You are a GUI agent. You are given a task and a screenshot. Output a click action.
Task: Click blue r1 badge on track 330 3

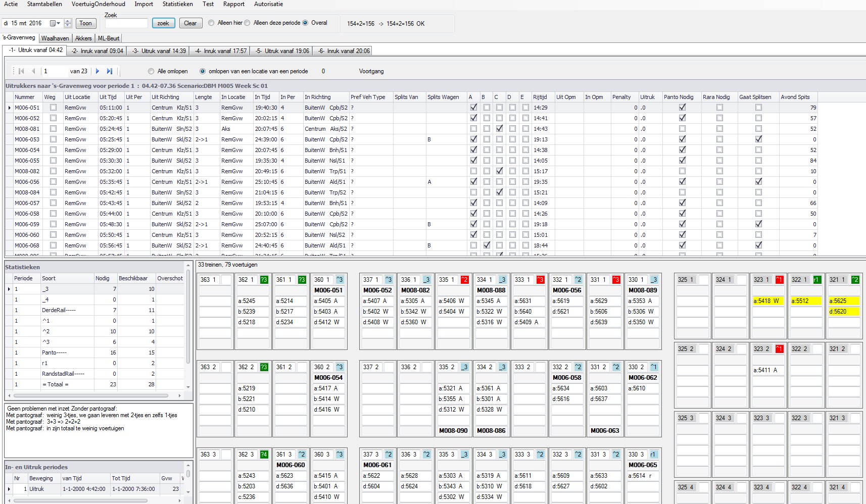point(654,455)
